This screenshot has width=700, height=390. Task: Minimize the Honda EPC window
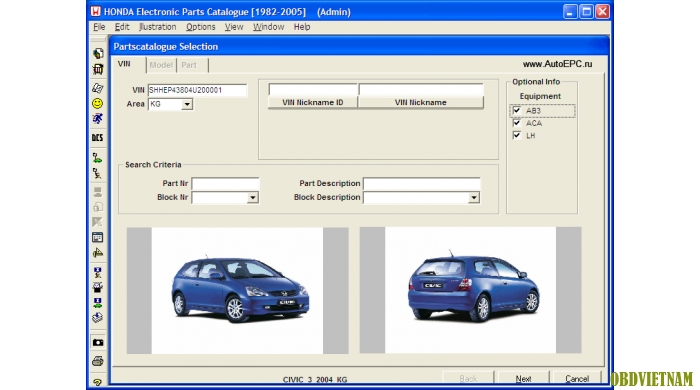tap(570, 12)
